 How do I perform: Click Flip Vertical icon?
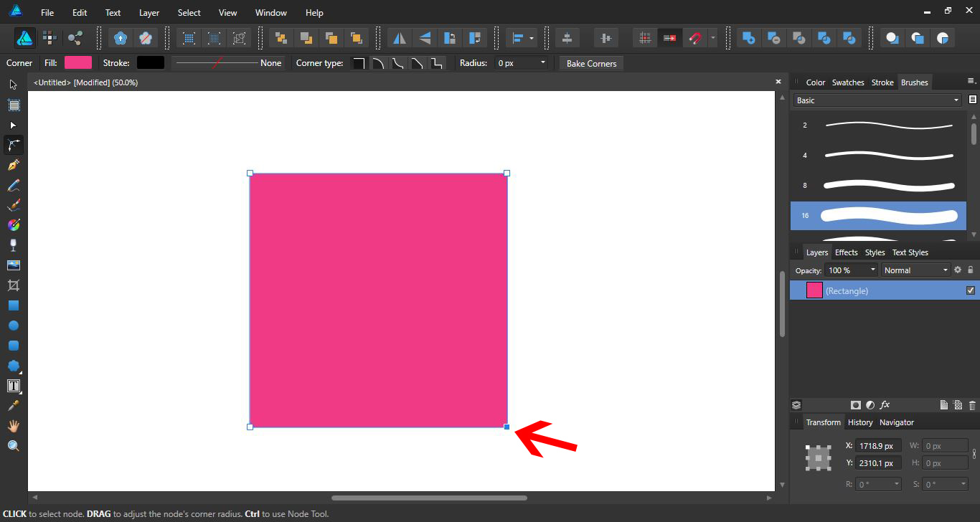[x=425, y=38]
